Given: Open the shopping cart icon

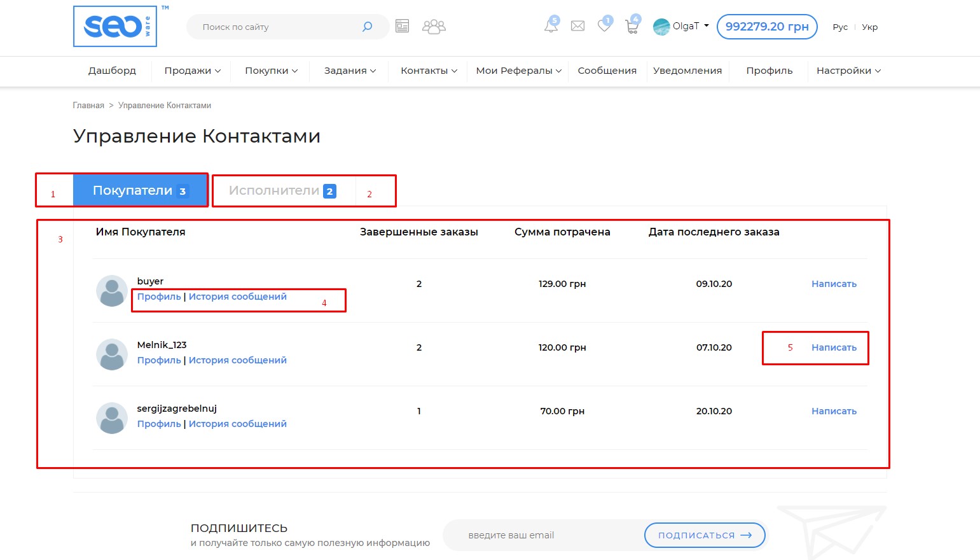Looking at the screenshot, I should [631, 27].
